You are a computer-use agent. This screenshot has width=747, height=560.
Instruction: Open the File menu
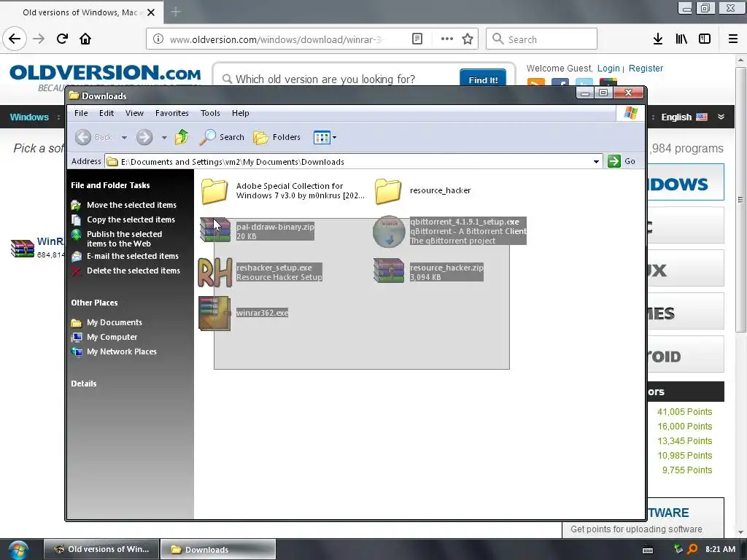(x=81, y=113)
